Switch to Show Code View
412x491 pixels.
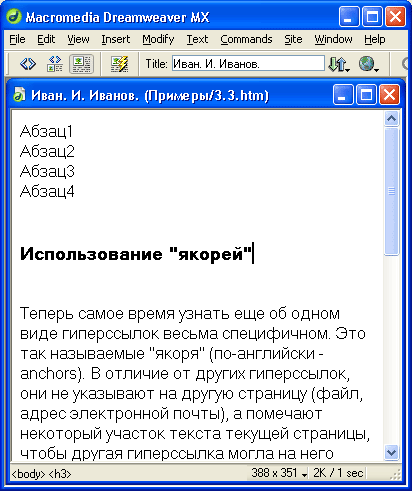point(28,64)
